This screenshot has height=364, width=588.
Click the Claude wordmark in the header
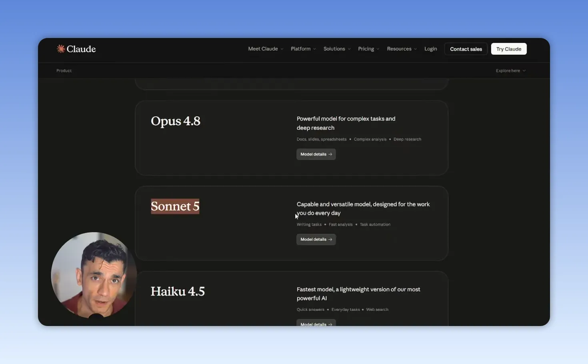(x=81, y=49)
